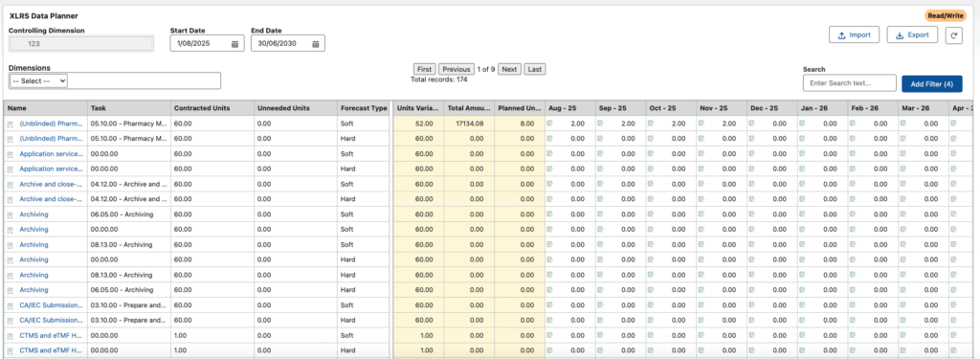Go to the First page
980x359 pixels.
coord(424,70)
